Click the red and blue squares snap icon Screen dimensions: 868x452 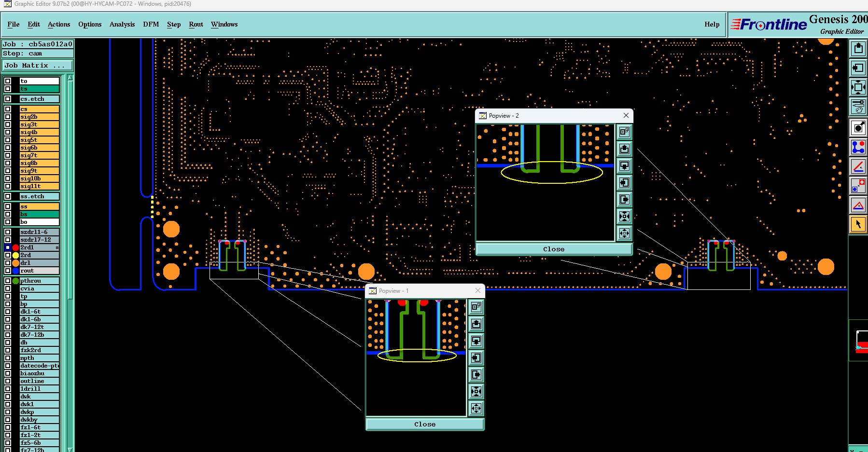pos(858,186)
